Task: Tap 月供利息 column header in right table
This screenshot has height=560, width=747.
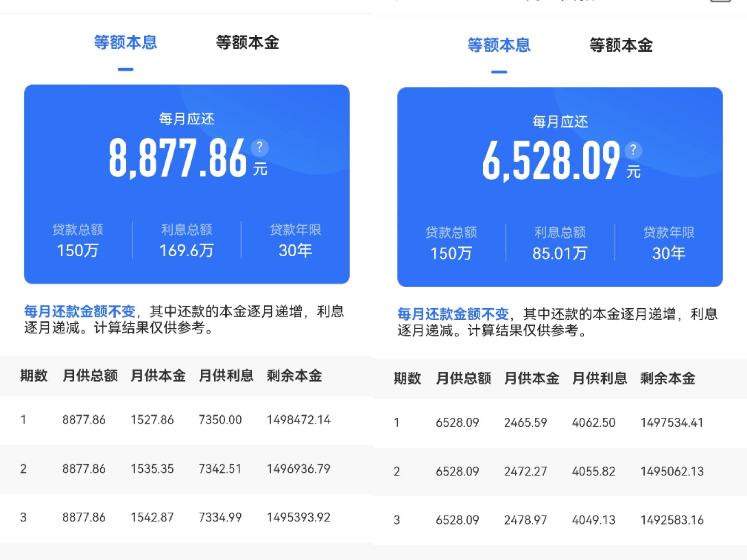Action: tap(600, 378)
